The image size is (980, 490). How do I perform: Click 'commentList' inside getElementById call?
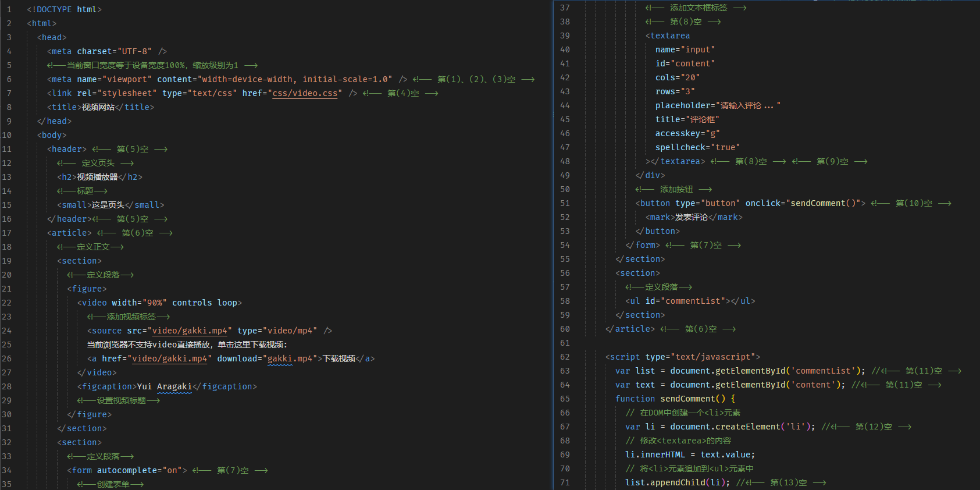click(x=822, y=371)
